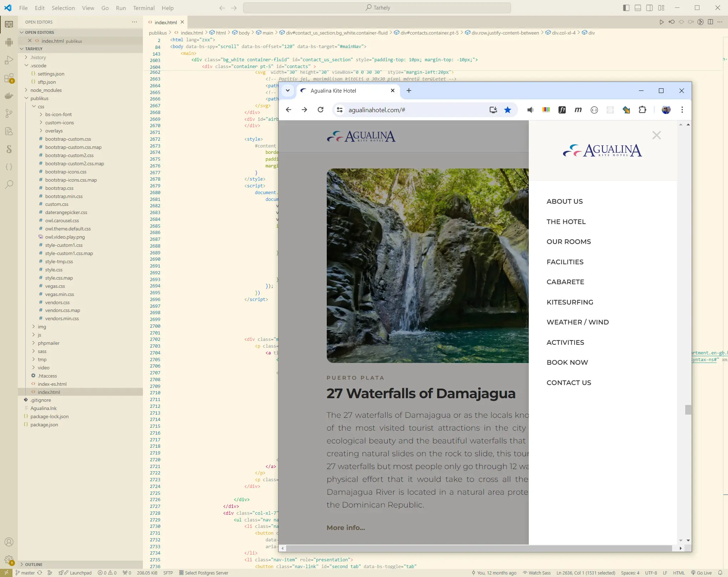Viewport: 728px width, 577px height.
Task: Open the Source Control graph view
Action: 9,113
